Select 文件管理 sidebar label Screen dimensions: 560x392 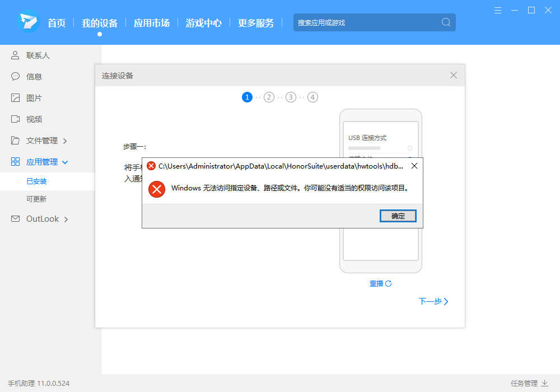pos(42,141)
